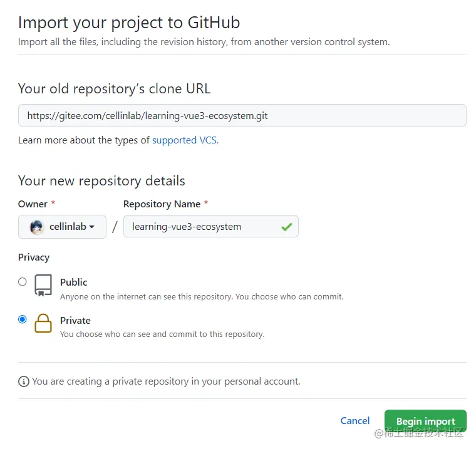Click the Public repository book icon
Image resolution: width=476 pixels, height=451 pixels.
pos(43,286)
